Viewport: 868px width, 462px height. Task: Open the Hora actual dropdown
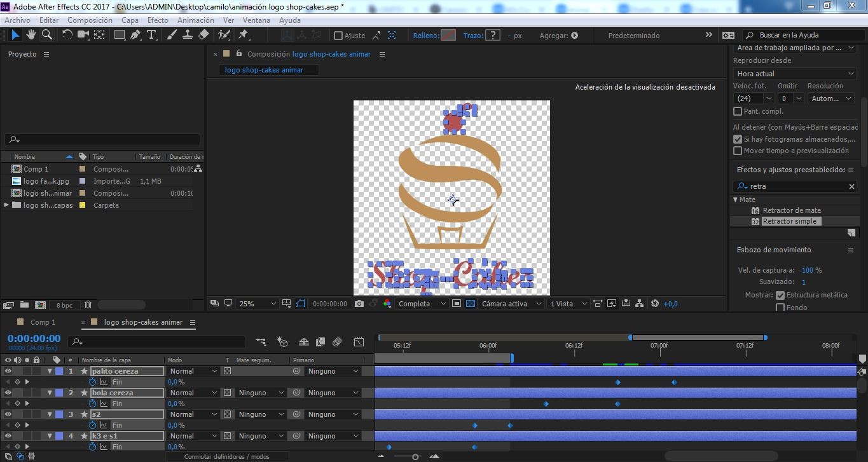pos(796,74)
